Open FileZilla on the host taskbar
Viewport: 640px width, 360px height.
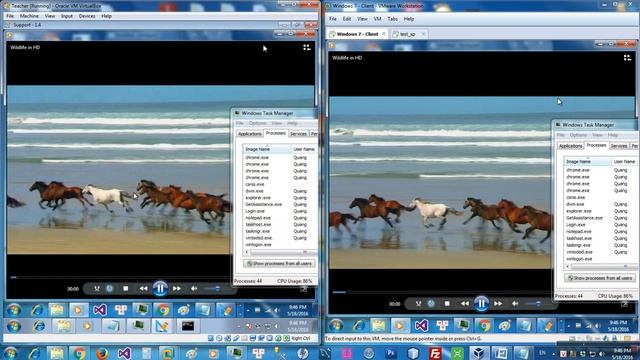(435, 353)
